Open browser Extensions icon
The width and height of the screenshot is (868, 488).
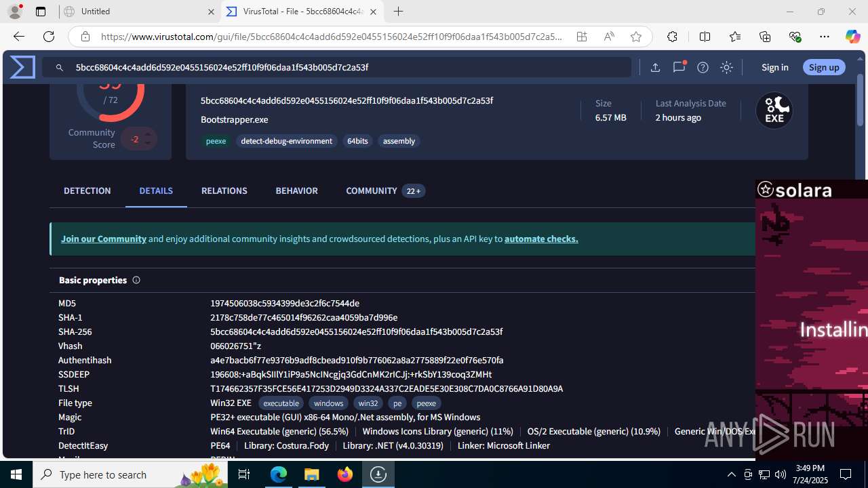[x=672, y=37]
